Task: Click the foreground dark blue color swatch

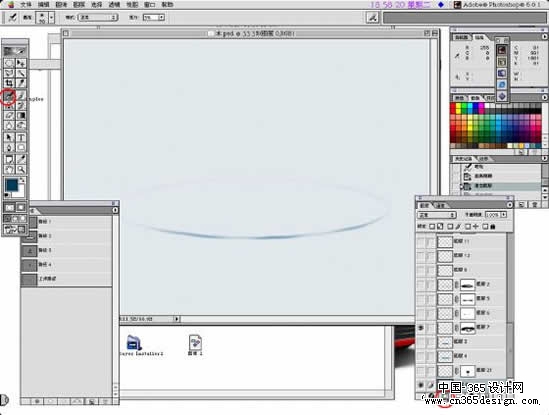Action: point(12,185)
